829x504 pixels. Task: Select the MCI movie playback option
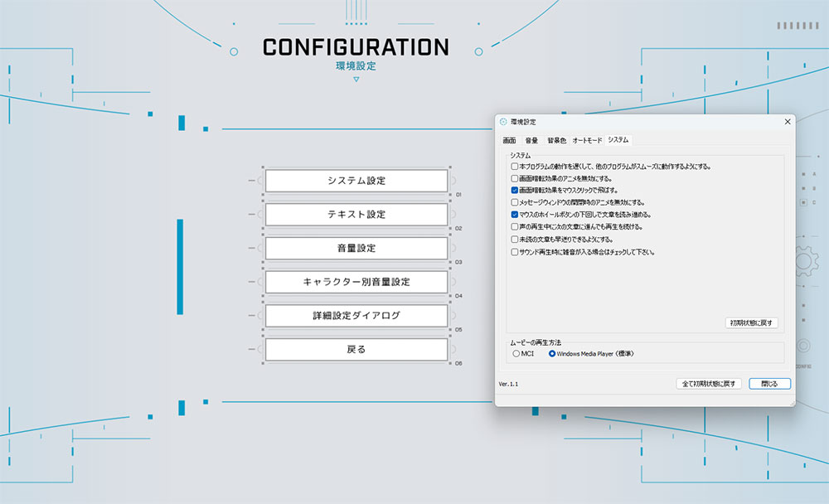pos(516,353)
